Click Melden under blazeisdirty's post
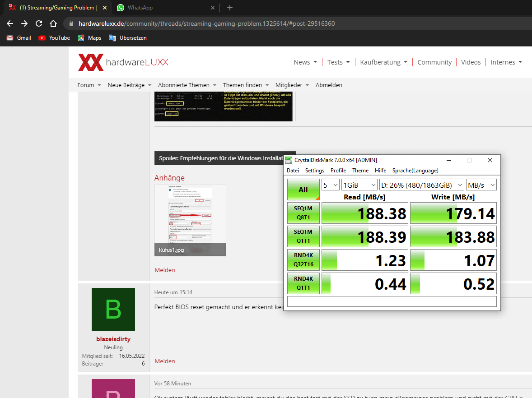The height and width of the screenshot is (398, 532). (x=165, y=361)
